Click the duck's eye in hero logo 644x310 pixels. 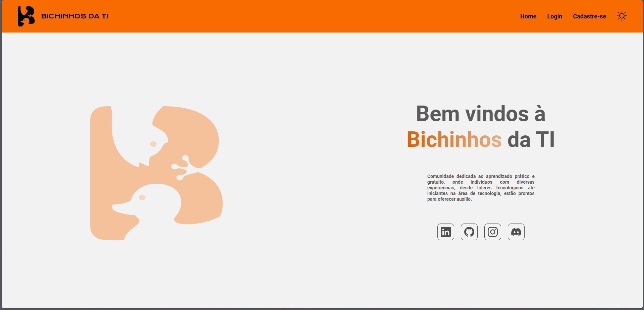(x=142, y=198)
